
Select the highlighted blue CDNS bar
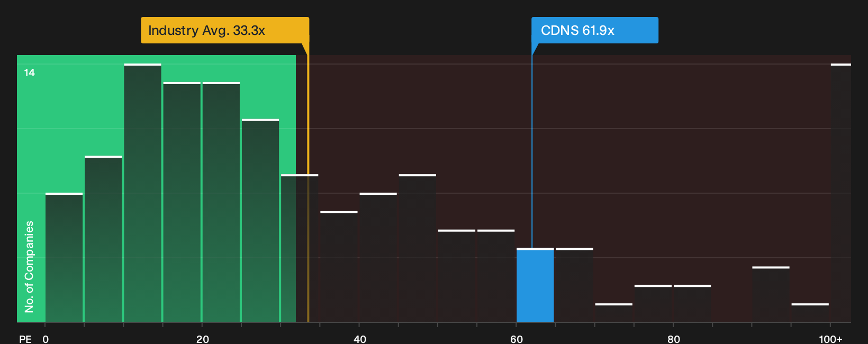(x=535, y=285)
